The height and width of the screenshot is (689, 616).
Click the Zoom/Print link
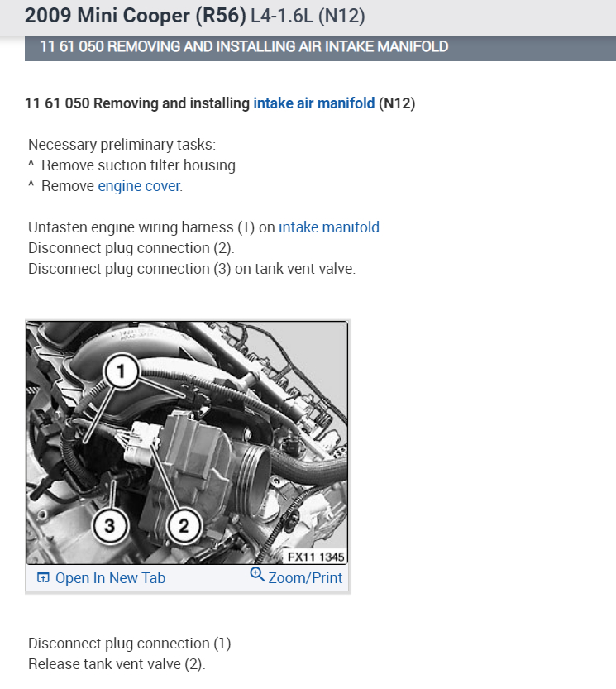click(305, 578)
